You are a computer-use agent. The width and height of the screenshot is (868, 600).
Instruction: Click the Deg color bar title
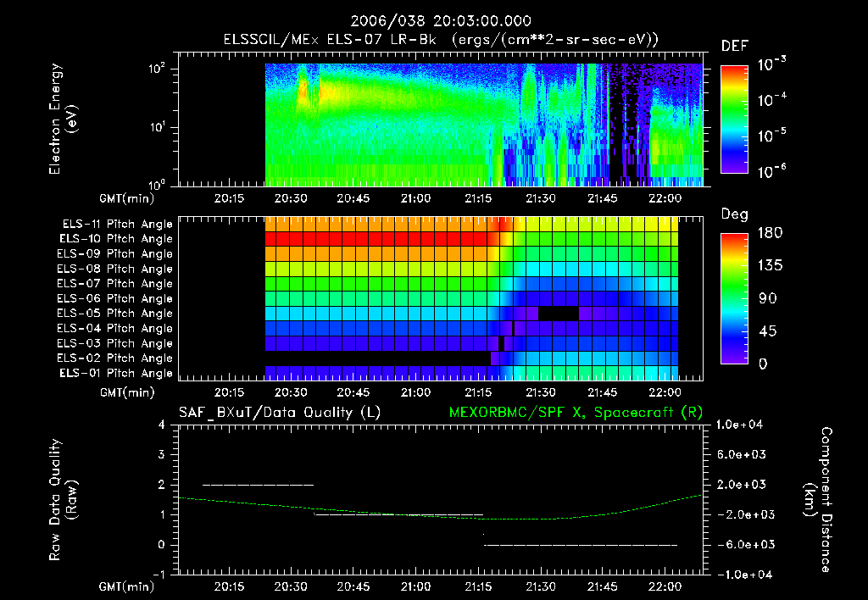[735, 214]
